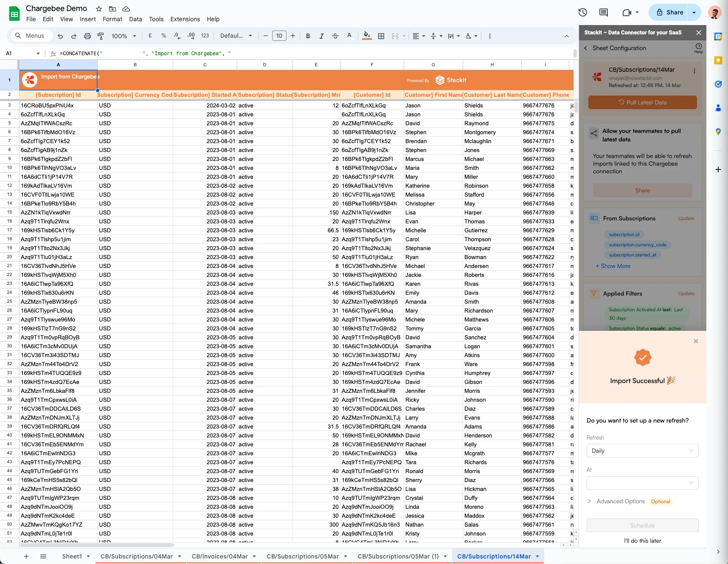Screen dimensions: 728x564
Task: Click the redo arrow icon
Action: [74, 36]
